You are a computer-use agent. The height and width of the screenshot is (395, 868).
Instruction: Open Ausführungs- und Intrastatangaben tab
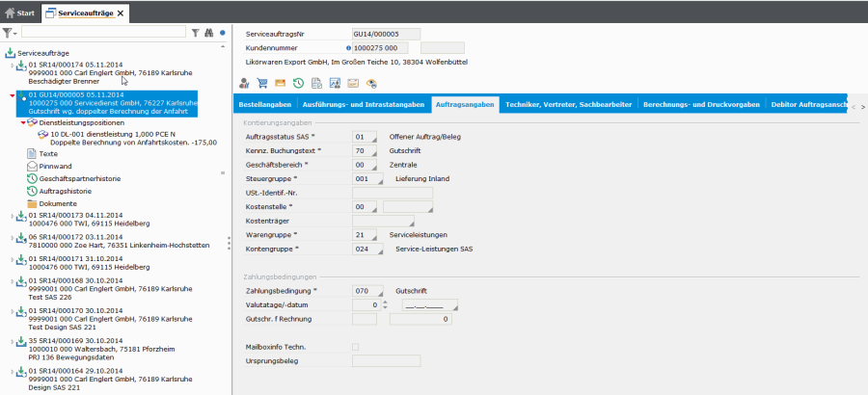click(x=364, y=105)
